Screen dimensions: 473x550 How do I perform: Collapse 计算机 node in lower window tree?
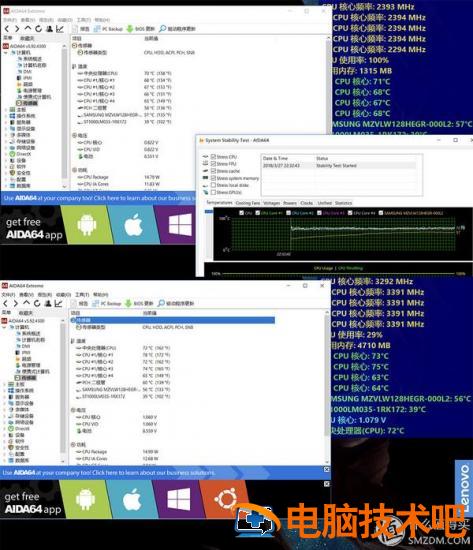pos(5,327)
